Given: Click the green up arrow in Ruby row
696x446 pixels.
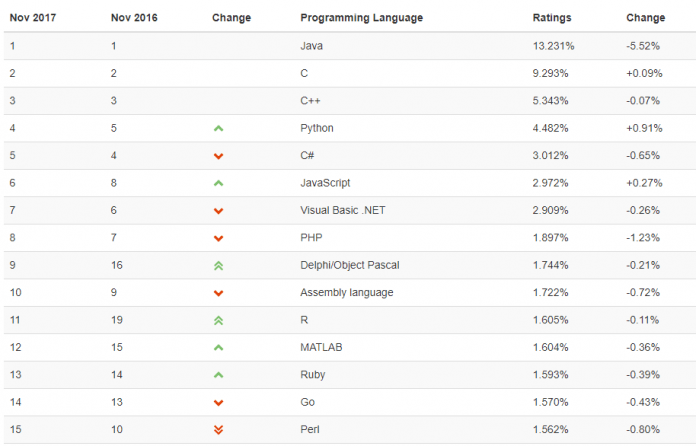Looking at the screenshot, I should (218, 375).
